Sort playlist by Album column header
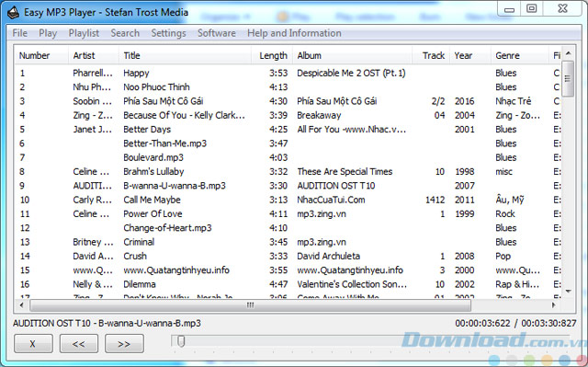The height and width of the screenshot is (367, 588). (352, 55)
